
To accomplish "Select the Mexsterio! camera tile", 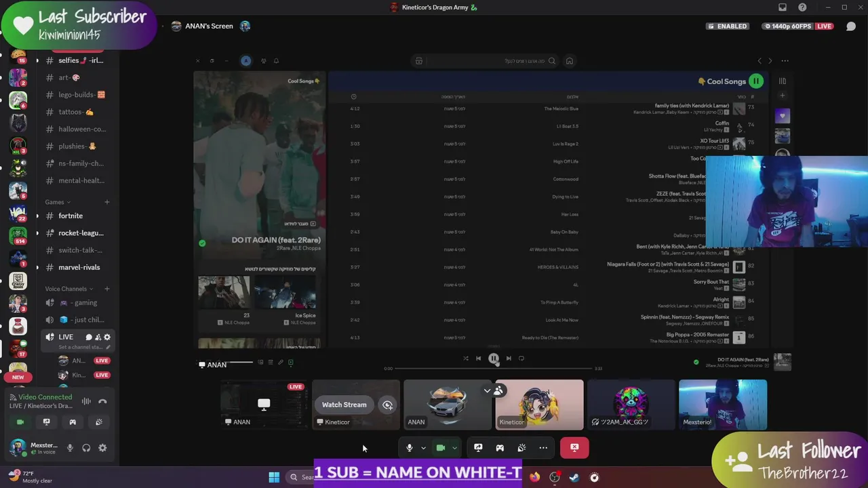I will pyautogui.click(x=723, y=405).
